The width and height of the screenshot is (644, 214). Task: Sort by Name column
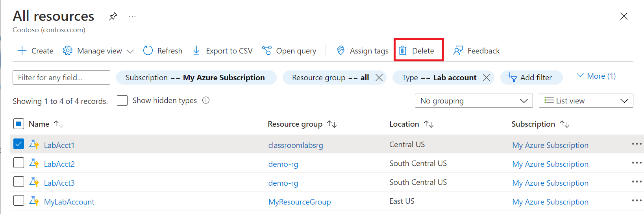tap(46, 124)
